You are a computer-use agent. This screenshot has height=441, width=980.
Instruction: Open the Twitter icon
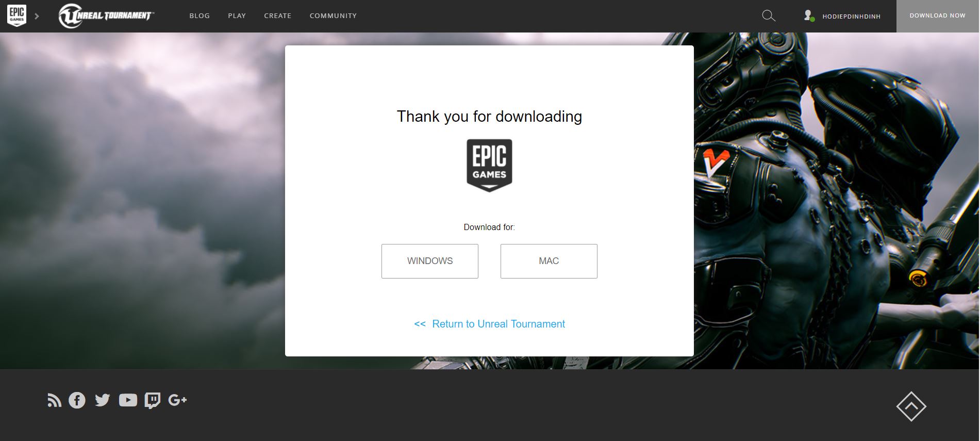pyautogui.click(x=103, y=400)
